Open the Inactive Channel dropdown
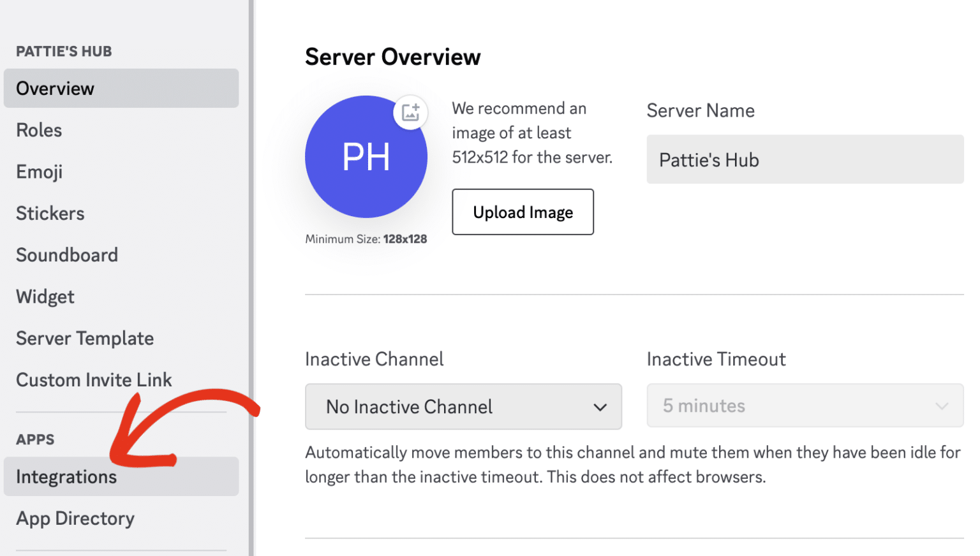The height and width of the screenshot is (556, 980). [463, 406]
